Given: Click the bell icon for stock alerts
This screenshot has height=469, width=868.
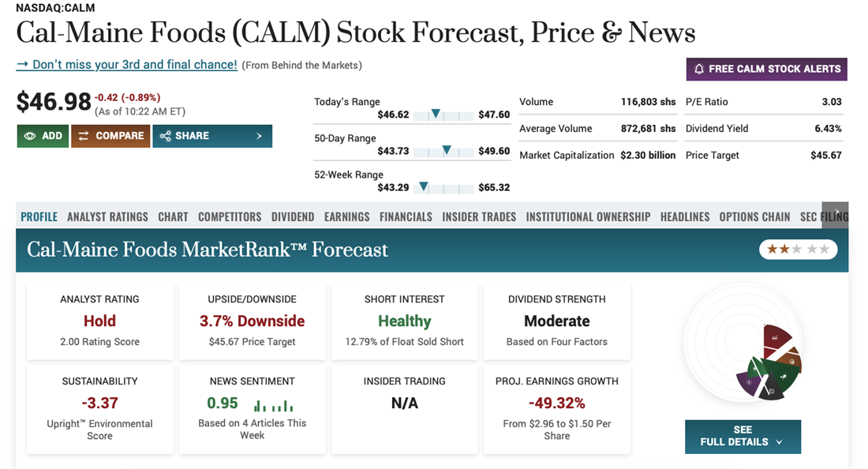Looking at the screenshot, I should 698,69.
